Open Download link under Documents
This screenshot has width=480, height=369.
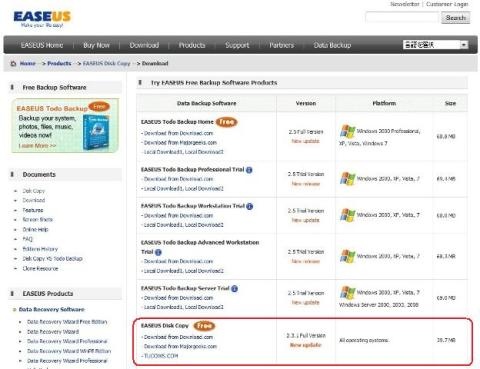34,200
